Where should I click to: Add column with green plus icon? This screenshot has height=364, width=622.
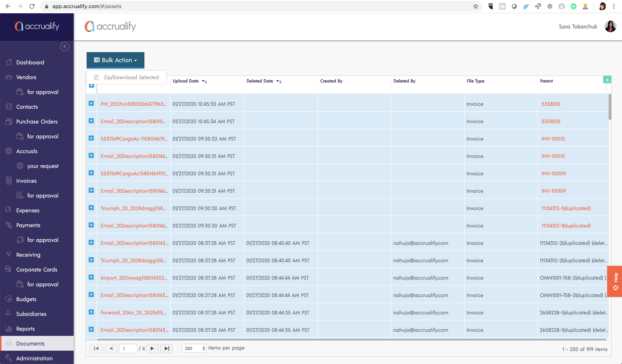click(x=607, y=80)
